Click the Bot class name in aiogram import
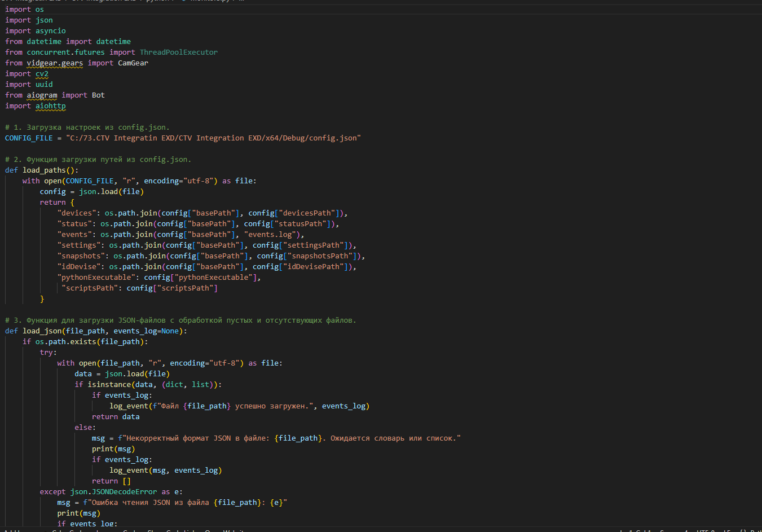Viewport: 762px width, 532px height. pyautogui.click(x=98, y=95)
